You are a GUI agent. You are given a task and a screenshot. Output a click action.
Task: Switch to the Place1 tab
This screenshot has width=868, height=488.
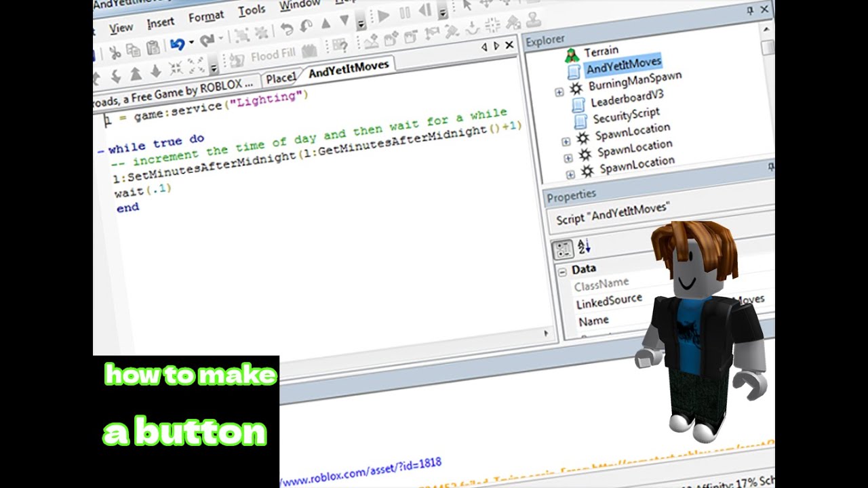coord(281,78)
